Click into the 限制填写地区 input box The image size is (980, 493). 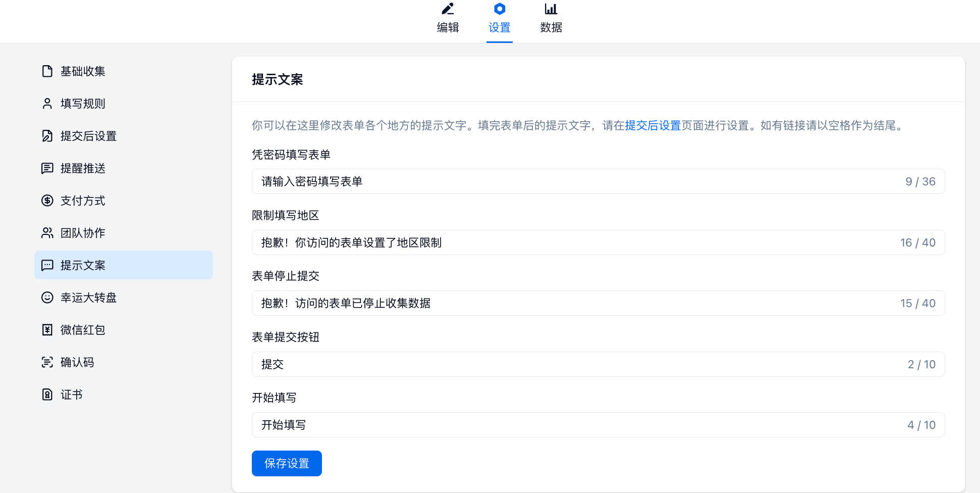575,242
